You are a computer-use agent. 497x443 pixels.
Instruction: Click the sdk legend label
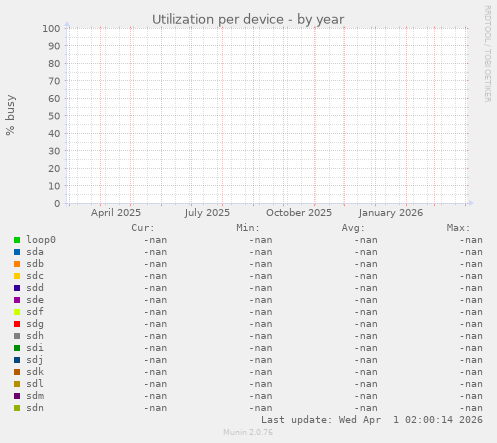pyautogui.click(x=35, y=372)
